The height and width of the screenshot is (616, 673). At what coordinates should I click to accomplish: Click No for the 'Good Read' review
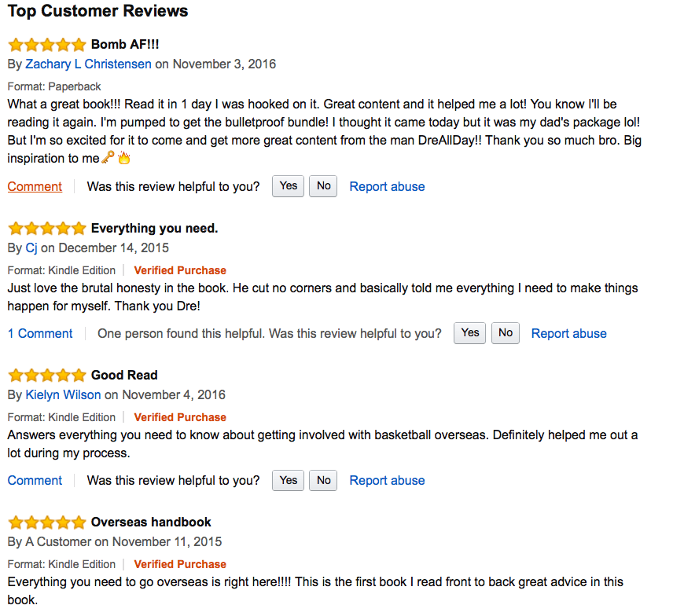click(323, 480)
